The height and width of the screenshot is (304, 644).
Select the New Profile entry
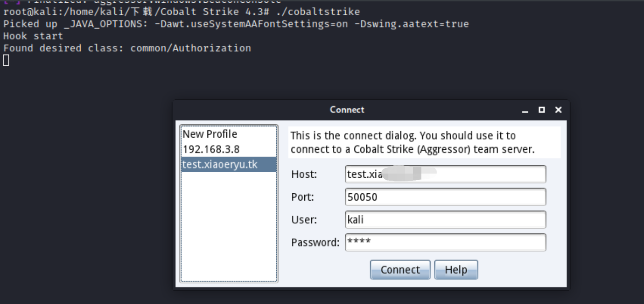229,134
